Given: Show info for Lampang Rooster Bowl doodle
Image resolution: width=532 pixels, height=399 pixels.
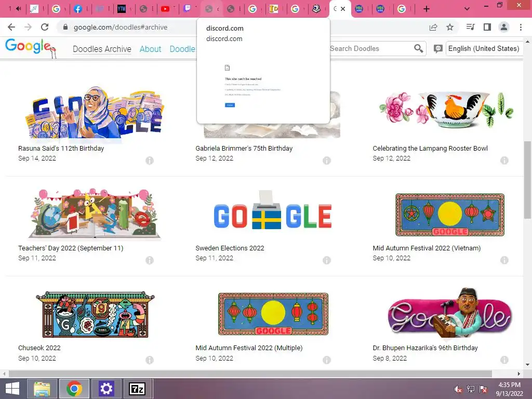Looking at the screenshot, I should 504,161.
